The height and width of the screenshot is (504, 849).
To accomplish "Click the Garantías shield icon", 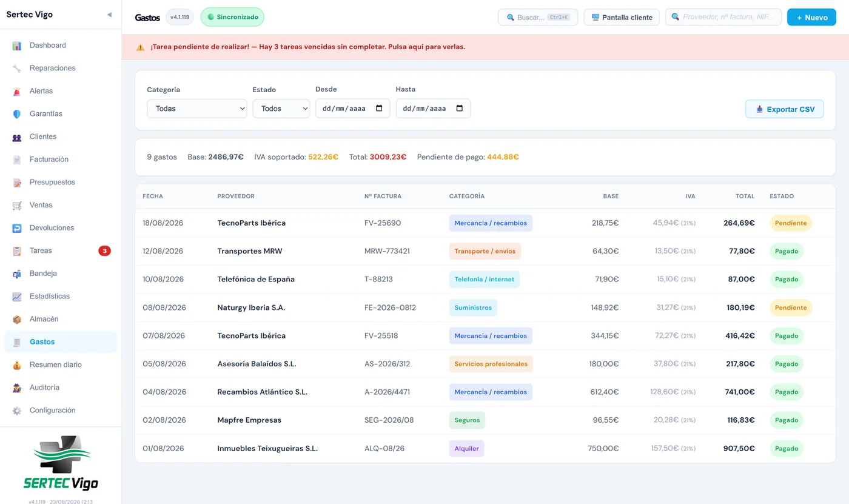I will (x=17, y=114).
